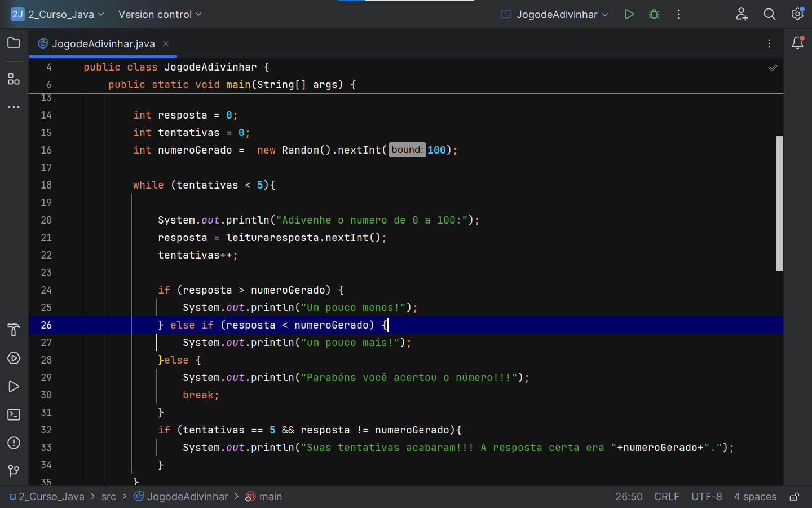The width and height of the screenshot is (812, 508).
Task: Run JogodeAdivinhar with the green play button
Action: pos(629,14)
